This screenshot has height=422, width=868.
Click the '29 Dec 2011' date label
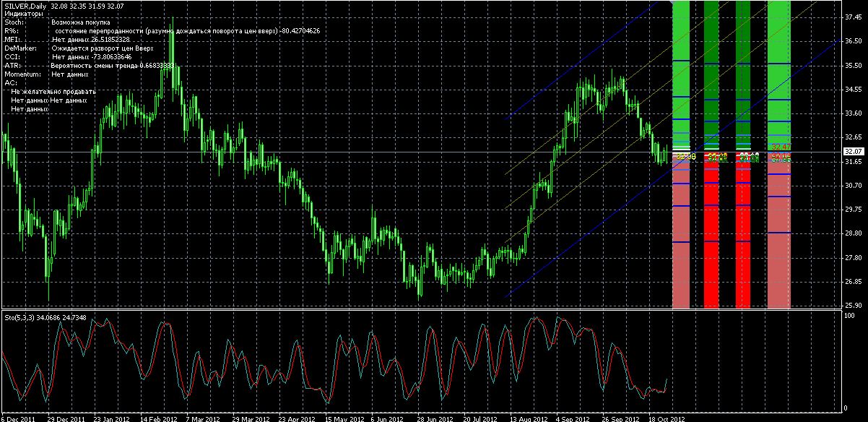tap(66, 418)
